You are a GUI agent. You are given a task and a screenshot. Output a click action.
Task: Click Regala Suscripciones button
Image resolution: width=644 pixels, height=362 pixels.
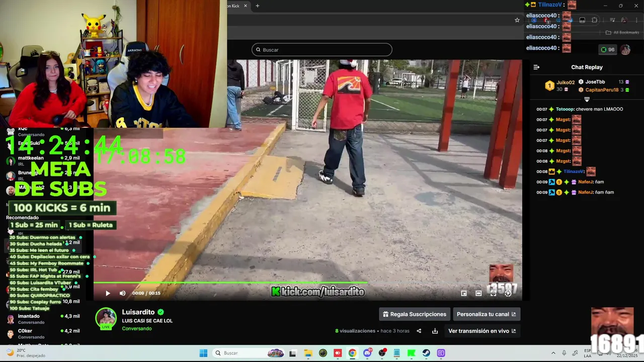pyautogui.click(x=415, y=314)
